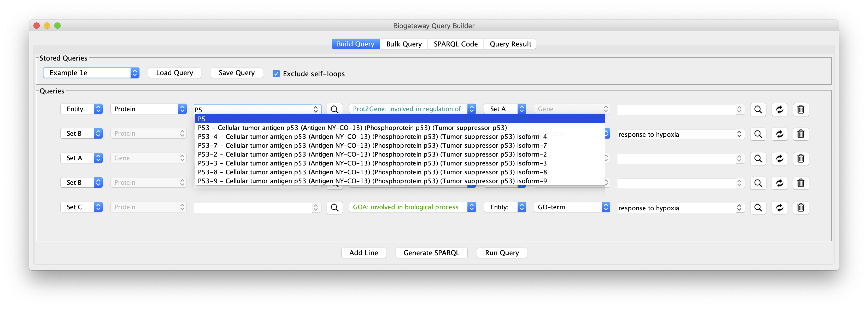The image size is (868, 309).
Task: Open the Set A dropdown after Prot2Gene
Action: click(505, 109)
